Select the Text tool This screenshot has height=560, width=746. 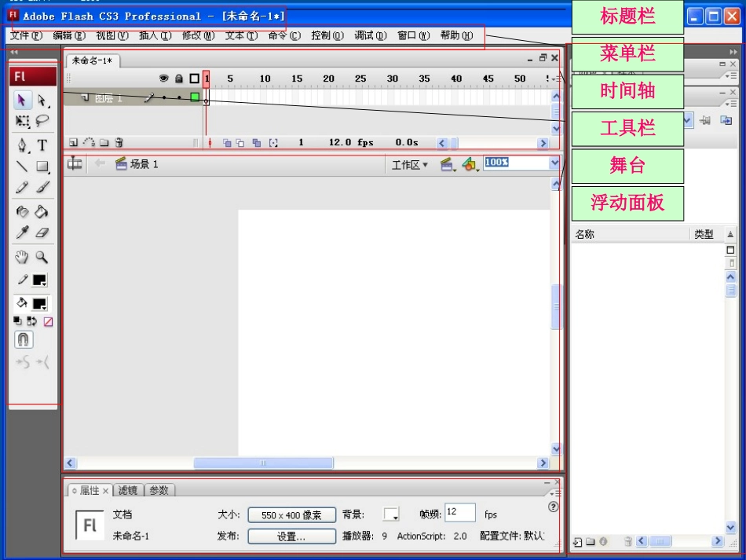[x=42, y=145]
